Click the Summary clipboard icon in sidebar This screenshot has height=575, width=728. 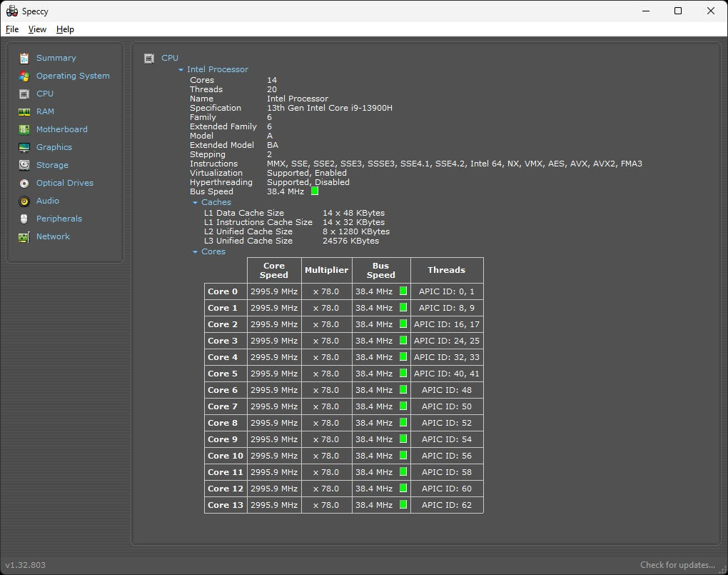24,58
